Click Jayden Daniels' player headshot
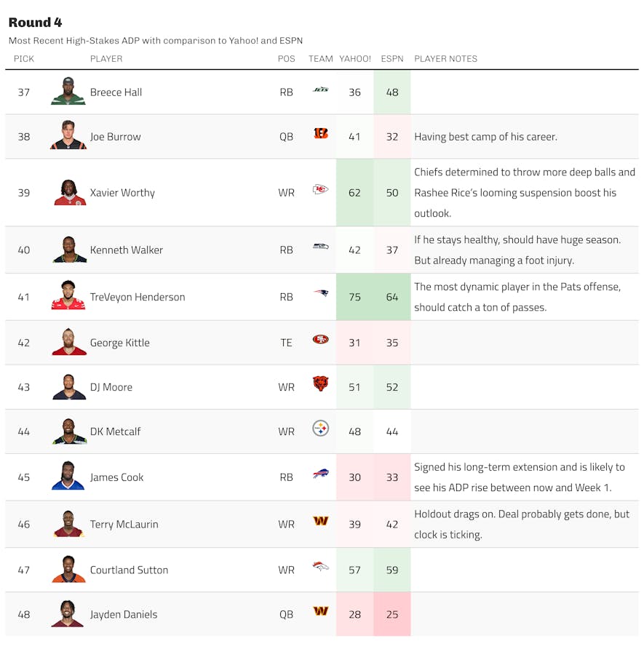 click(x=68, y=613)
